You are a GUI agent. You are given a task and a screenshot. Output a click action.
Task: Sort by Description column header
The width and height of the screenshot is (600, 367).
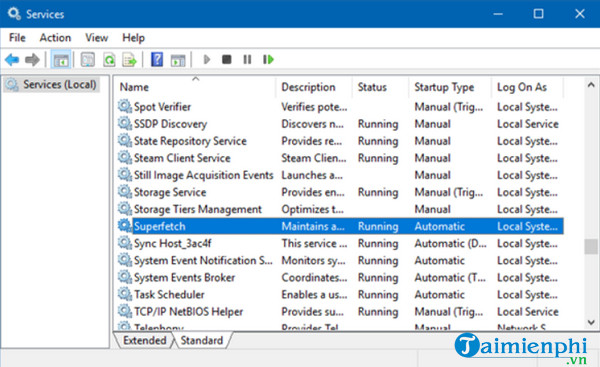pos(314,87)
